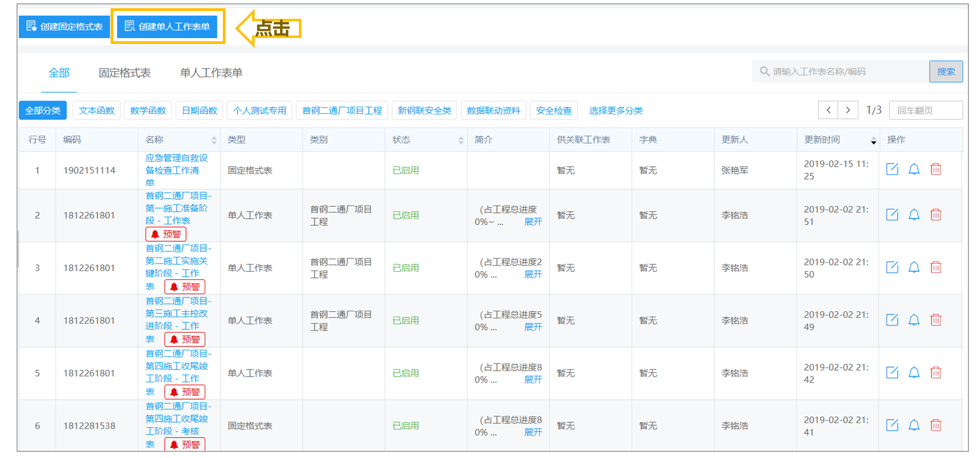The image size is (980, 458).
Task: Click the bell alert icon for row 2
Action: [x=914, y=214]
